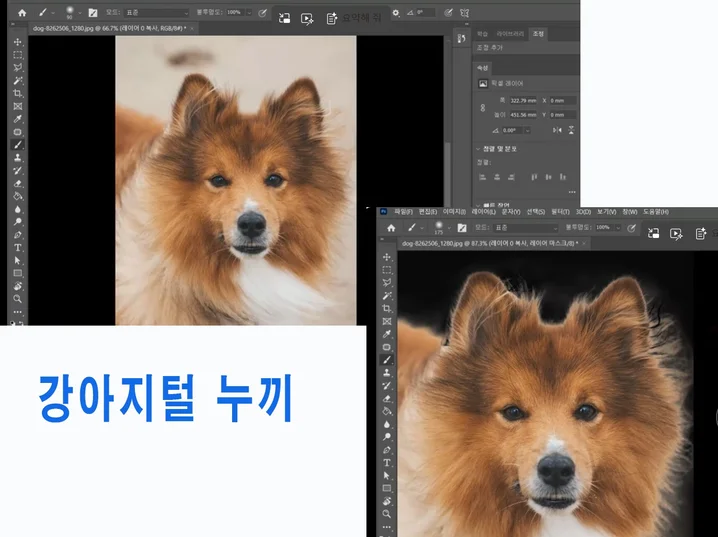The height and width of the screenshot is (537, 718).
Task: Select the Move tool in the lower-right window
Action: click(387, 257)
